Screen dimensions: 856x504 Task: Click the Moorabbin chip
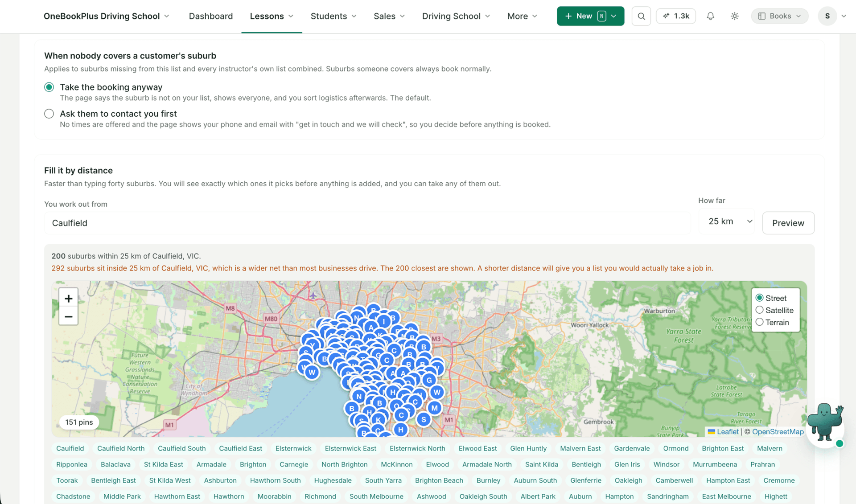click(x=274, y=496)
